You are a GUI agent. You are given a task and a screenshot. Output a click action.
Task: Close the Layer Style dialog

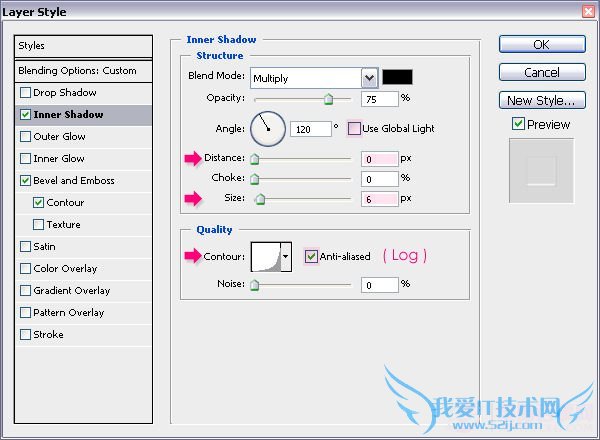pos(589,11)
